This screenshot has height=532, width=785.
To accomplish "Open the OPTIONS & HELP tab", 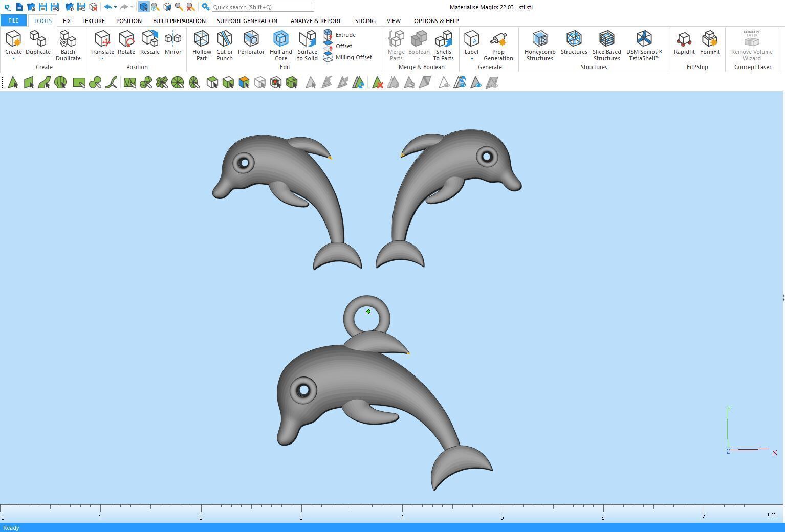I will tap(436, 21).
